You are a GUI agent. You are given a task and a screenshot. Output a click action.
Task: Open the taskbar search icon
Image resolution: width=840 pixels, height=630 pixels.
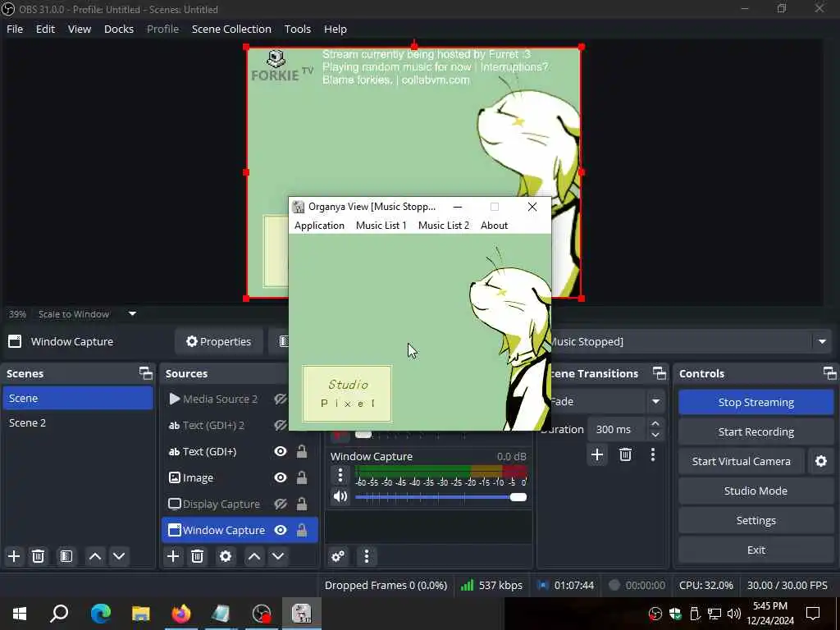tap(59, 614)
